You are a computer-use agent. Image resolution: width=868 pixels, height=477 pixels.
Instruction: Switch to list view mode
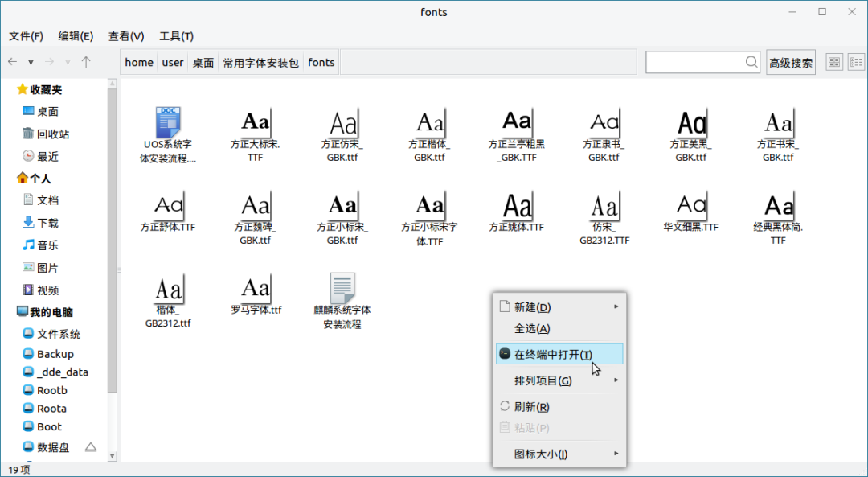[857, 62]
